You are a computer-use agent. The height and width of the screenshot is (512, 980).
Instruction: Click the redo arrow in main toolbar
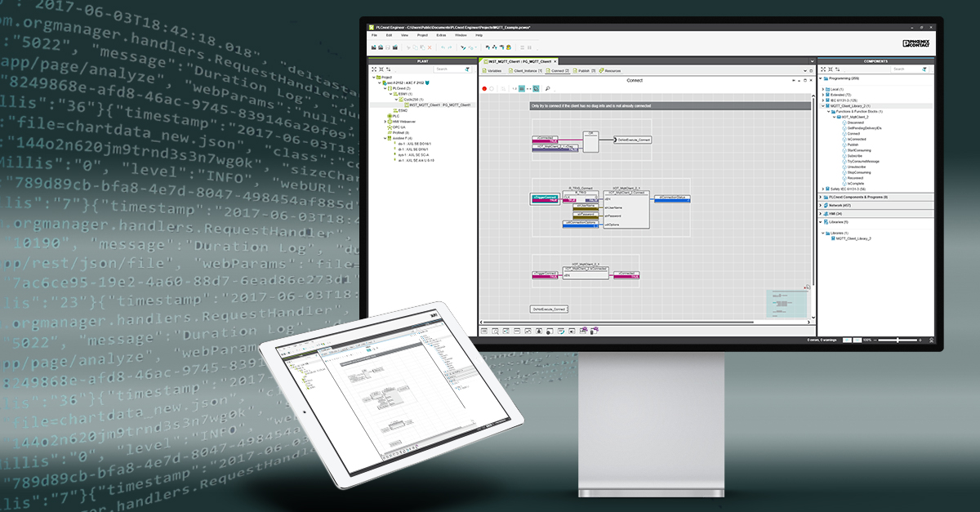tap(450, 47)
